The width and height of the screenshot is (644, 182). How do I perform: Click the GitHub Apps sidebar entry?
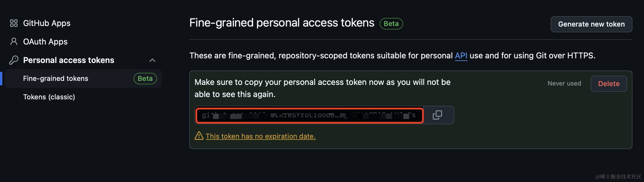(x=47, y=23)
